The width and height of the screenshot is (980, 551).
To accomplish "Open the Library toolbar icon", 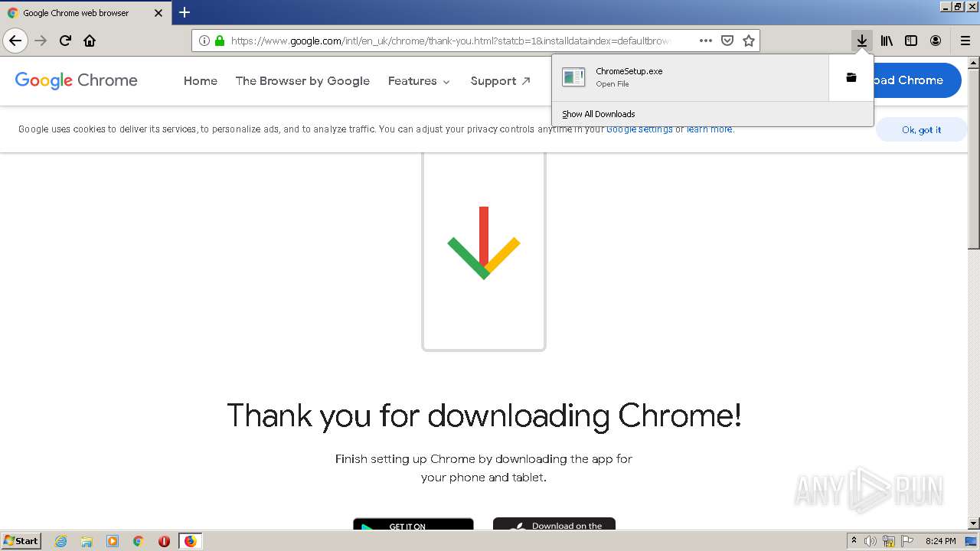I will click(x=887, y=41).
